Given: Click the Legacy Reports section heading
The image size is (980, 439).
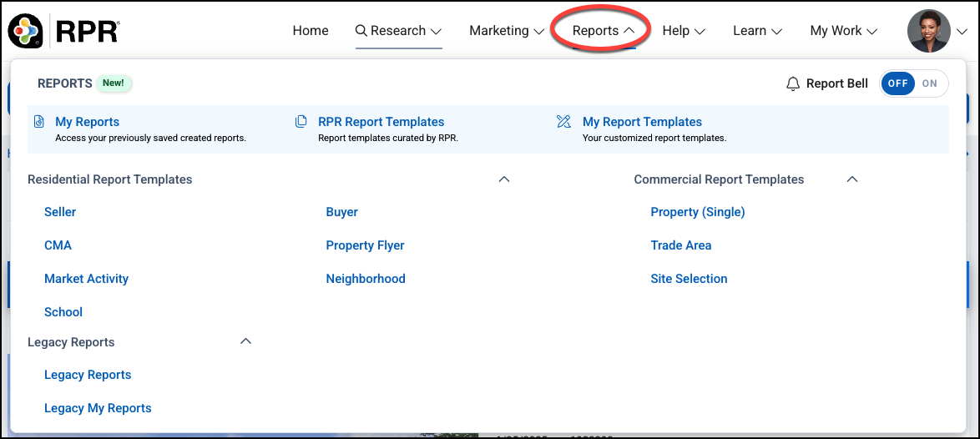Looking at the screenshot, I should pyautogui.click(x=71, y=341).
